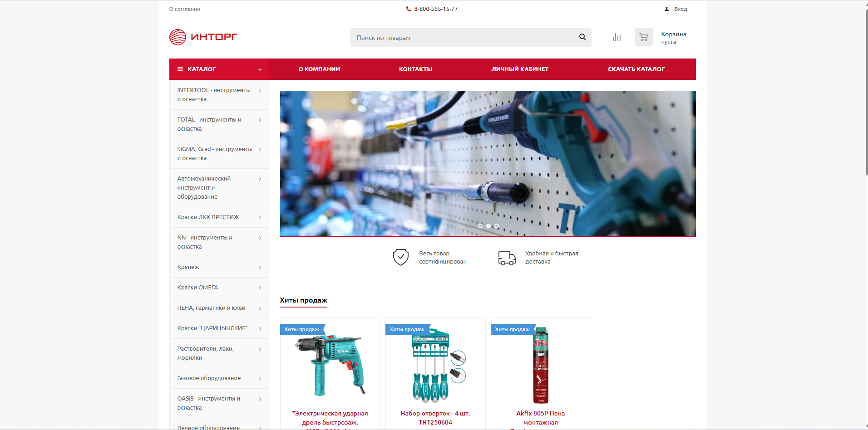Click Хиты продаж badge on Akfix card

click(x=513, y=329)
